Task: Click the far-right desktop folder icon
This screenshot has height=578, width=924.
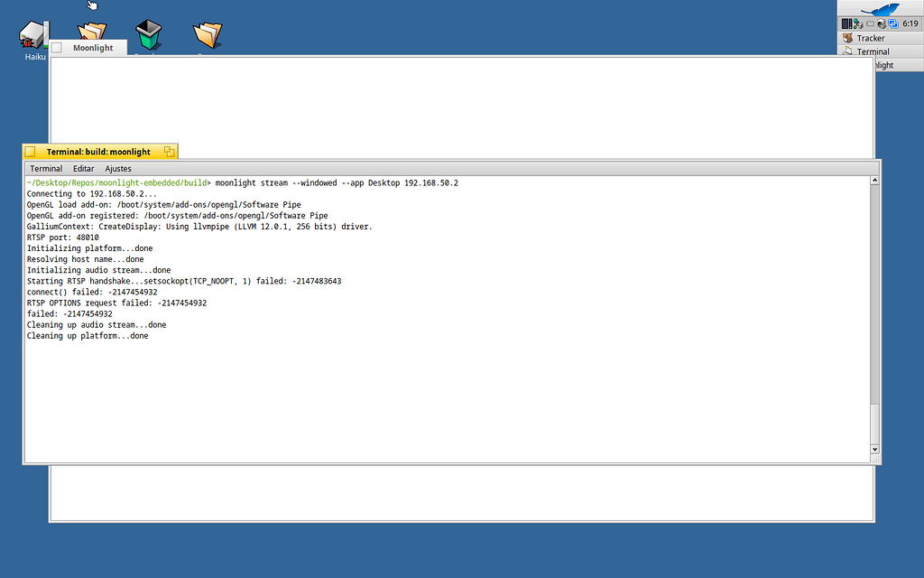Action: coord(208,35)
